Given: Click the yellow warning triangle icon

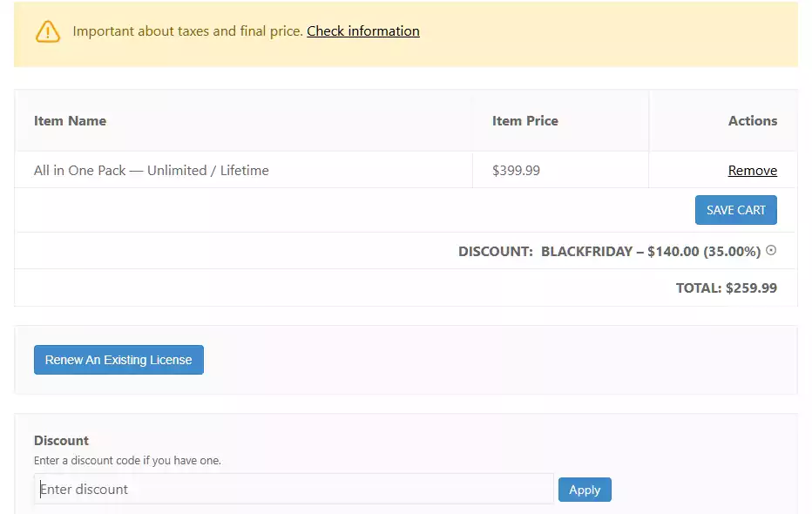Looking at the screenshot, I should tap(48, 31).
